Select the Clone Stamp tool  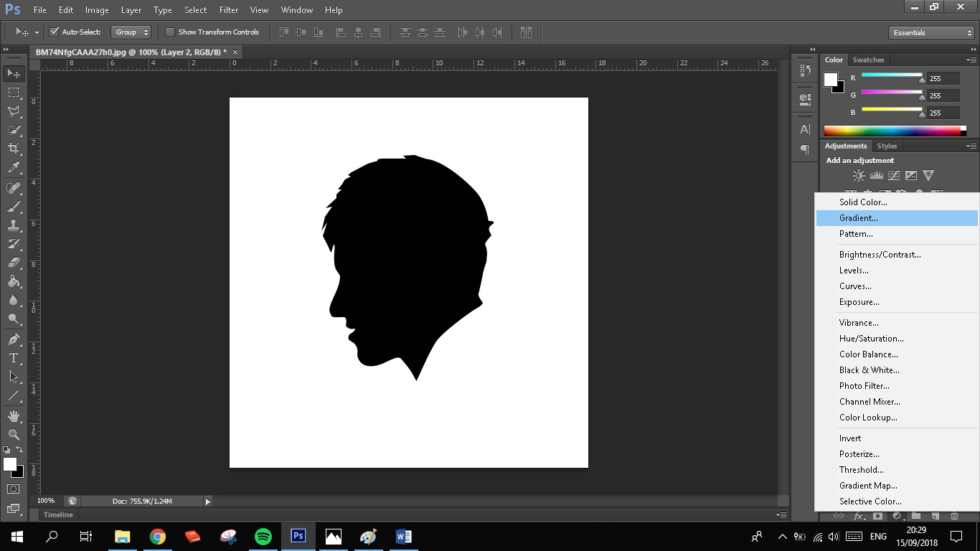tap(14, 225)
